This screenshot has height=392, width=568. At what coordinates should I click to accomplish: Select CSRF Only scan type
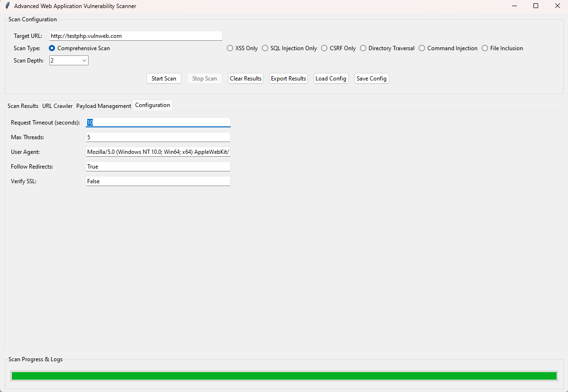(325, 48)
